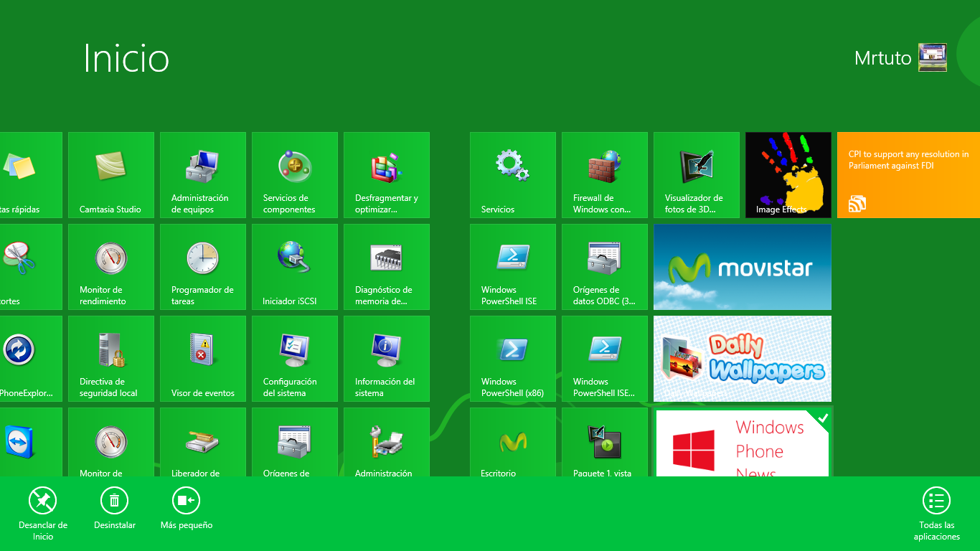Launch Monitor de rendimiento
The height and width of the screenshot is (551, 980).
tap(111, 267)
